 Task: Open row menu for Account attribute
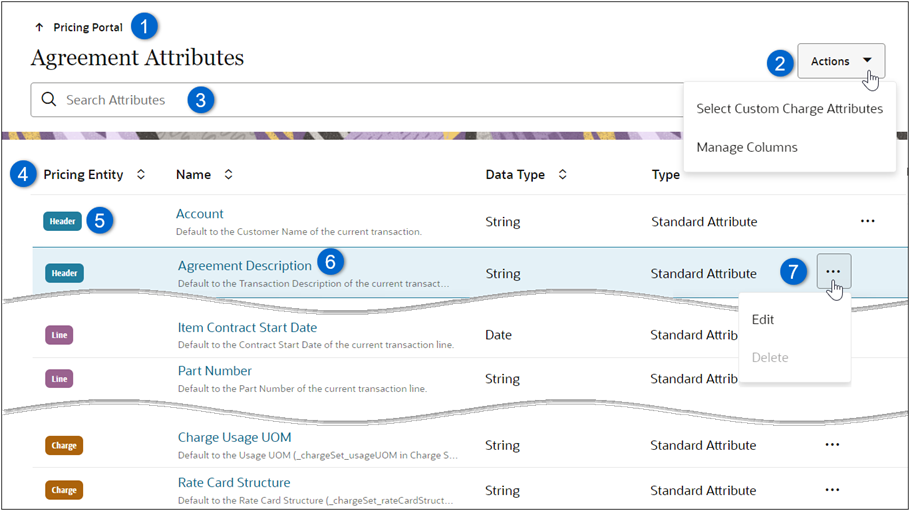pos(868,221)
